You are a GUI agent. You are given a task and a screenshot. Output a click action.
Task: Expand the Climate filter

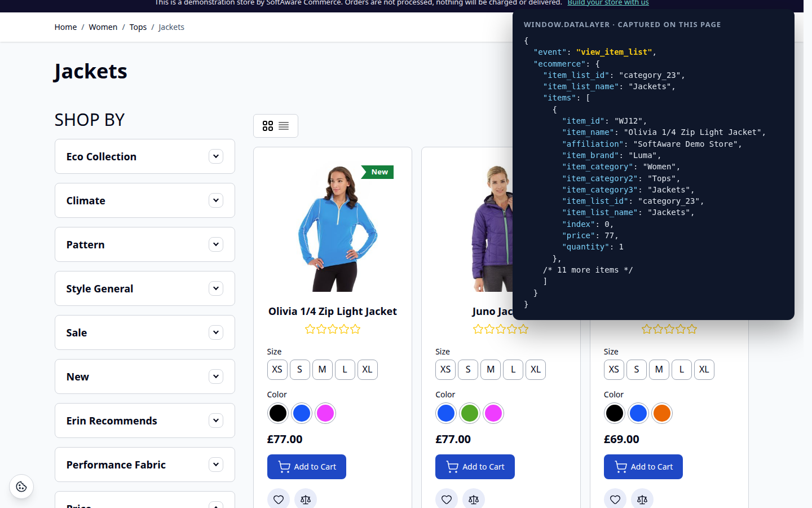tap(145, 200)
